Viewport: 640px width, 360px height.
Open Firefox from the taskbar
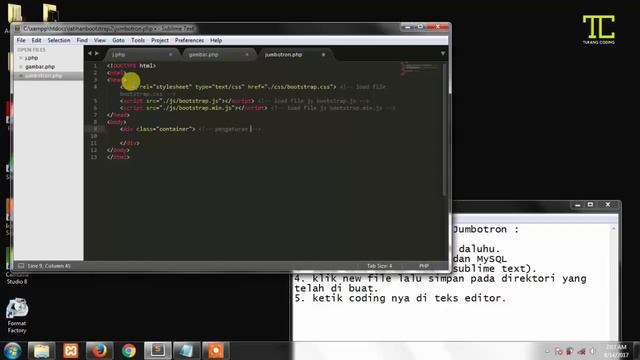[x=99, y=351]
